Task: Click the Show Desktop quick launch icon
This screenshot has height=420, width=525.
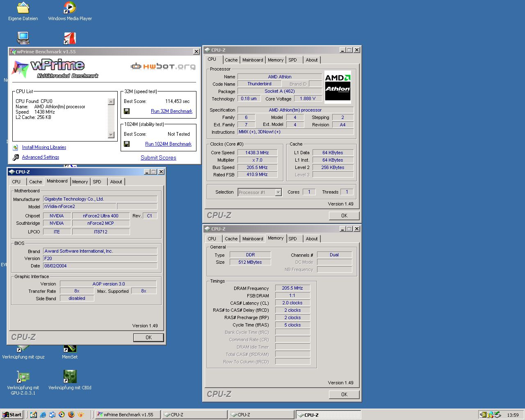Action: pos(34,415)
